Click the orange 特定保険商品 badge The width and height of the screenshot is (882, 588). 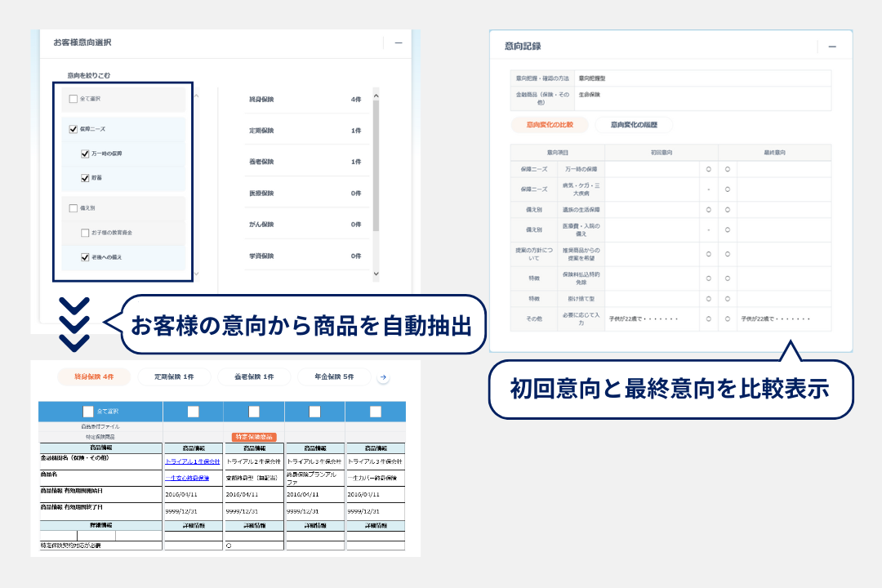coord(253,437)
